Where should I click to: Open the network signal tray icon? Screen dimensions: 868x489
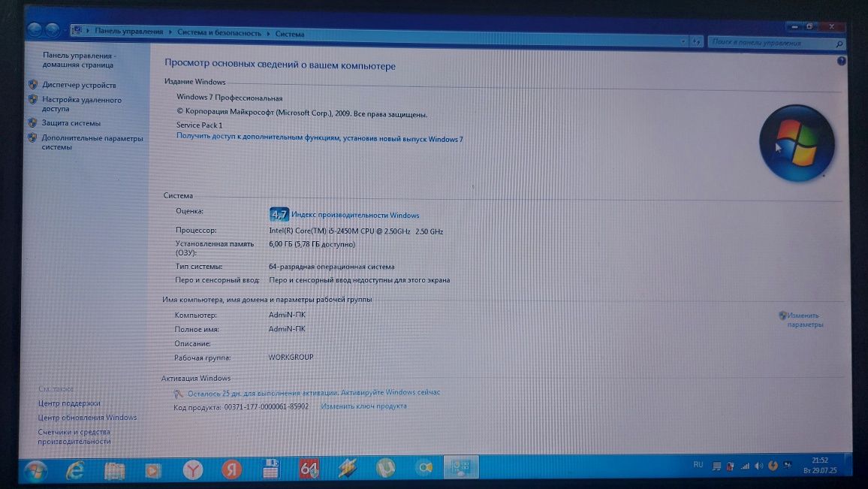(745, 466)
